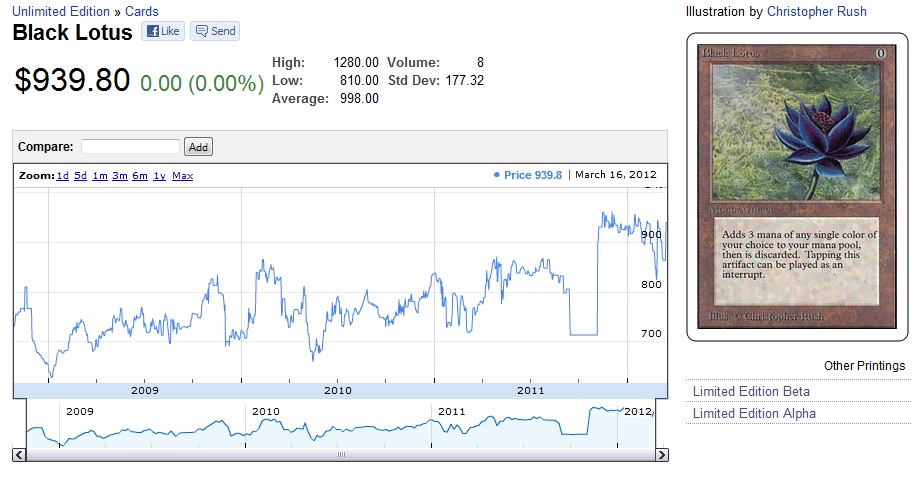Viewport: 920px width, 491px height.
Task: Click the timeline scroll left arrow
Action: 19,455
